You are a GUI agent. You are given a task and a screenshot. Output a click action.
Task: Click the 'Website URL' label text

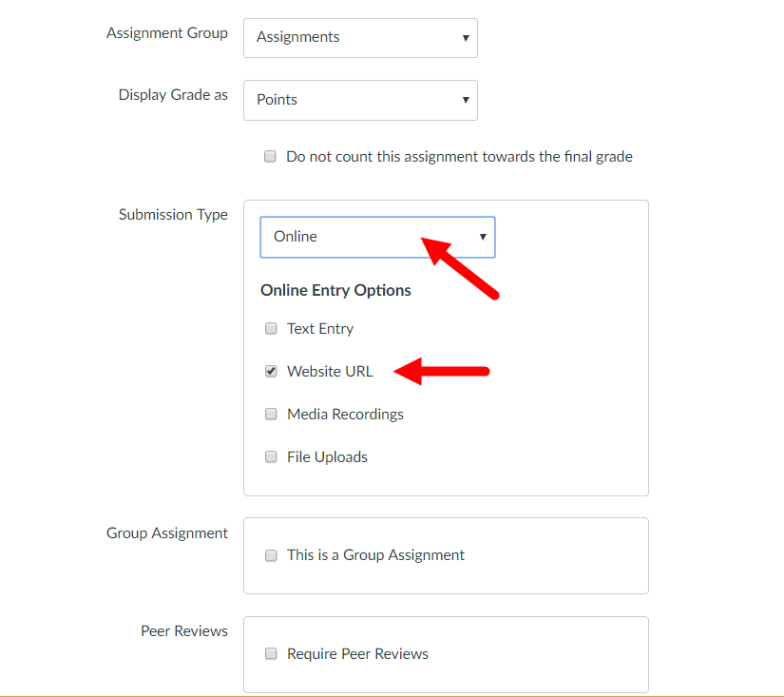[330, 372]
